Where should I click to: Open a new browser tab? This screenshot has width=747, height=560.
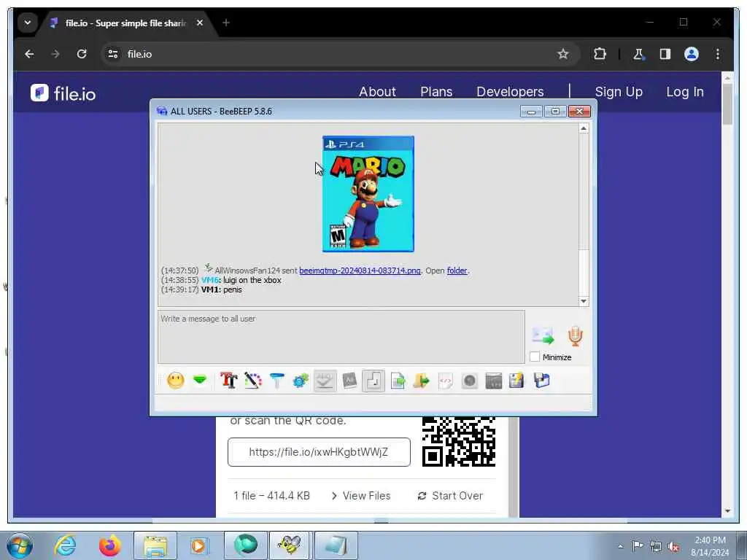pos(226,23)
